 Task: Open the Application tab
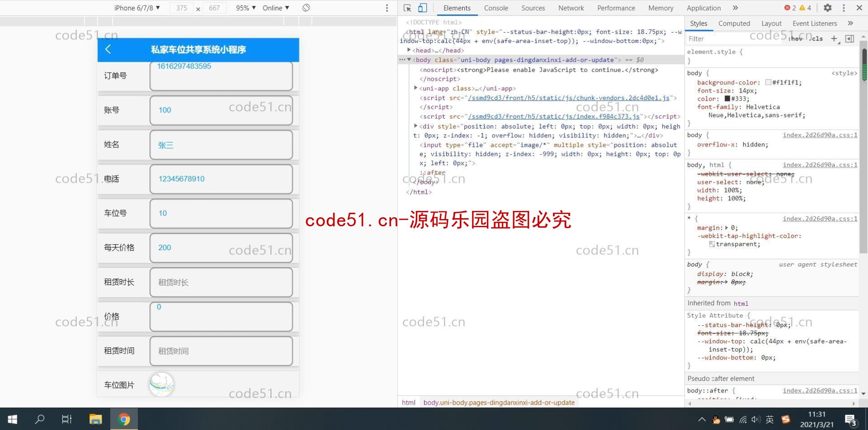click(x=703, y=8)
